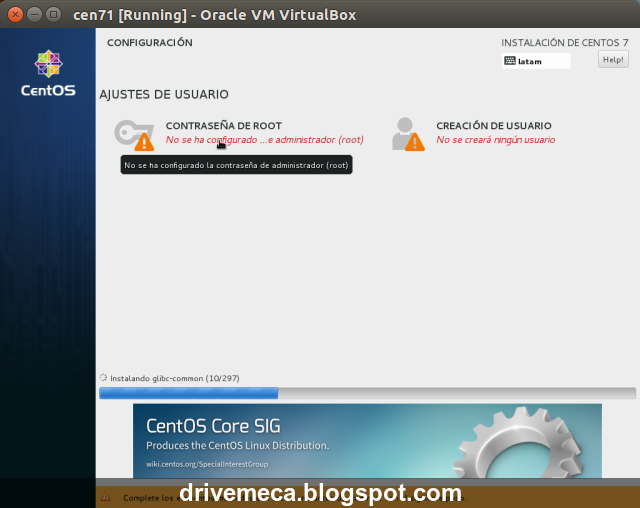Click the CentOS logo in the sidebar
This screenshot has height=508, width=640.
click(48, 73)
